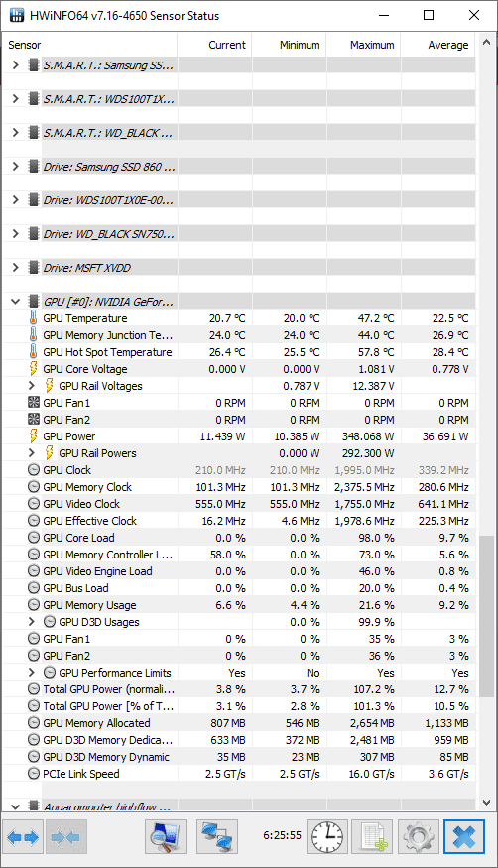Screen dimensions: 498x868
Task: Click the scroll down arrow
Action: tap(486, 803)
